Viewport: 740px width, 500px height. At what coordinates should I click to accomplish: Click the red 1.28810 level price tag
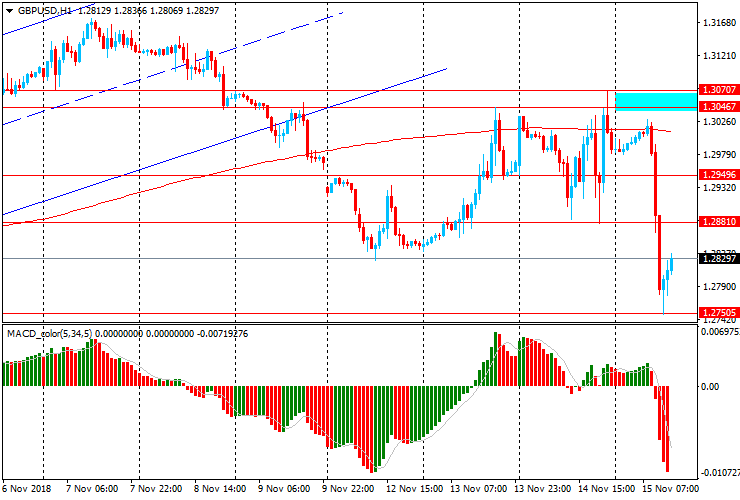click(x=719, y=222)
